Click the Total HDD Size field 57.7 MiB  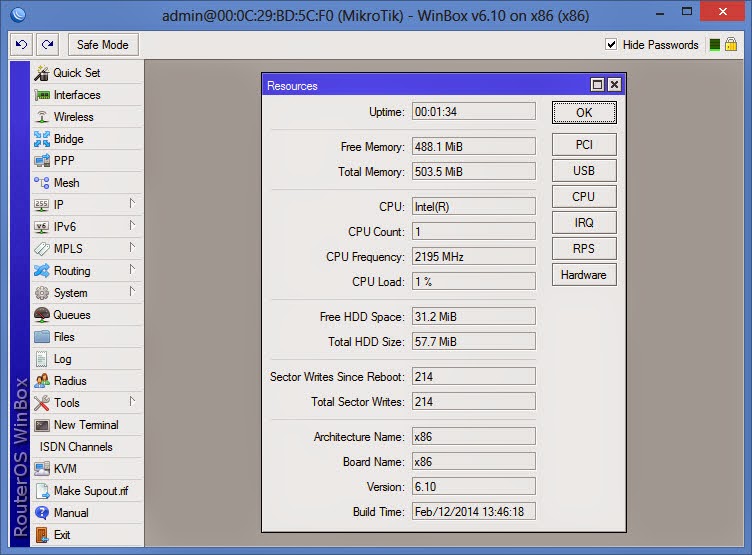point(473,342)
